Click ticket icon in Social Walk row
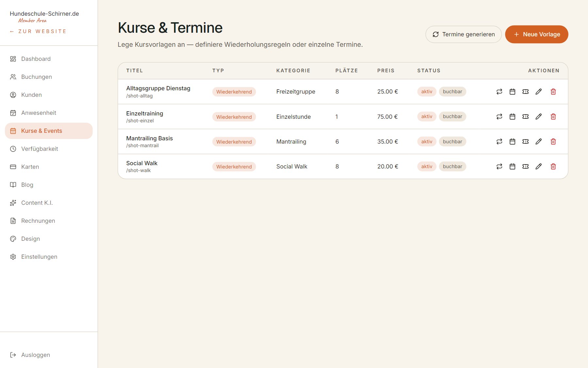 pos(525,166)
